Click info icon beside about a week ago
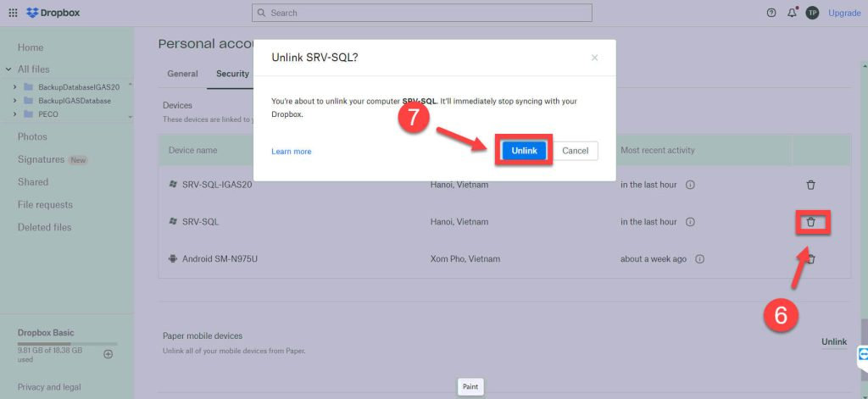 tap(699, 259)
